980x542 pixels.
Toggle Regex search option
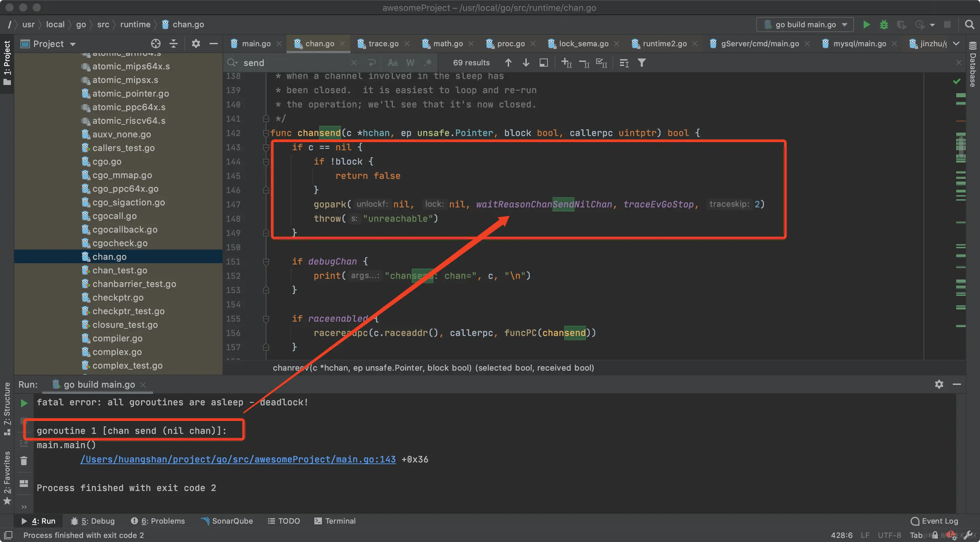click(428, 63)
